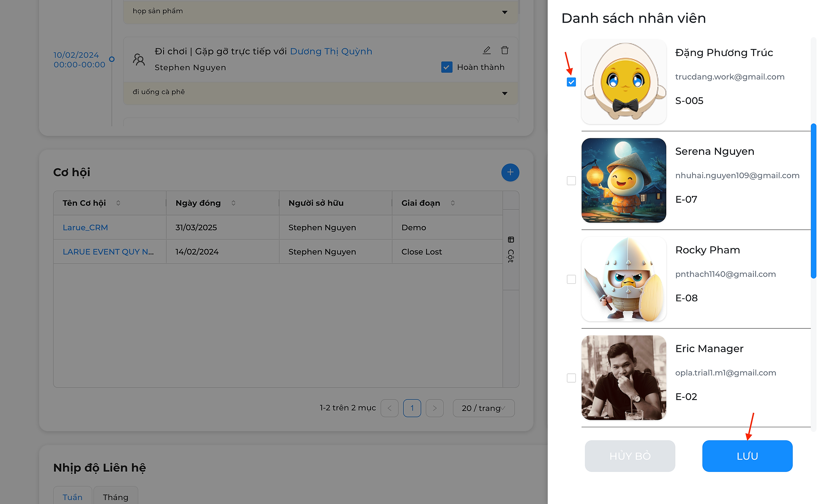Click pnthach1140@gmail.com email text

click(x=726, y=274)
